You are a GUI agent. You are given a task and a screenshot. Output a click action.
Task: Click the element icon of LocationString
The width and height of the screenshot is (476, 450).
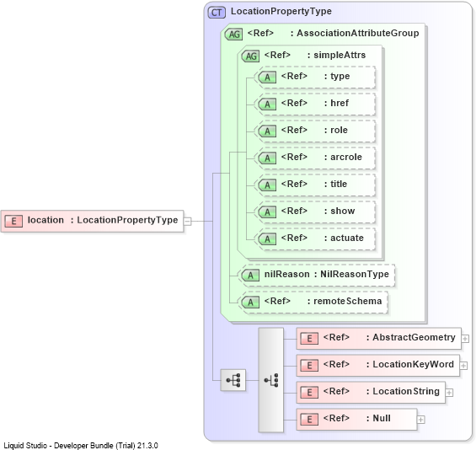pyautogui.click(x=309, y=393)
